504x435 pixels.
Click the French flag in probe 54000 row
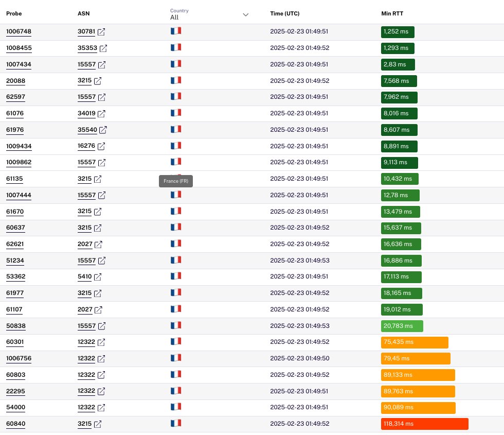176,407
